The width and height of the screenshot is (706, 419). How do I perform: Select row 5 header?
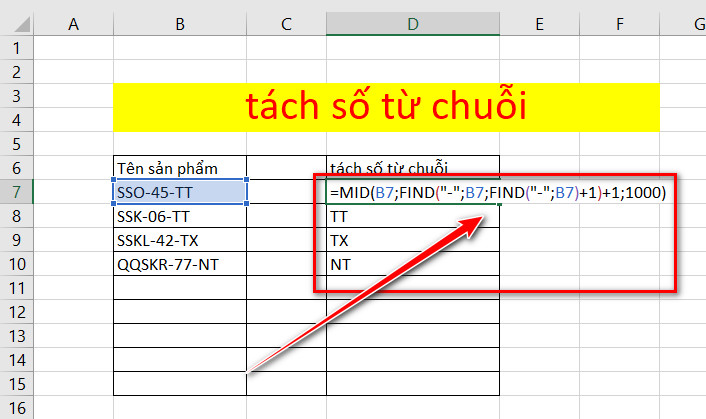coord(17,144)
